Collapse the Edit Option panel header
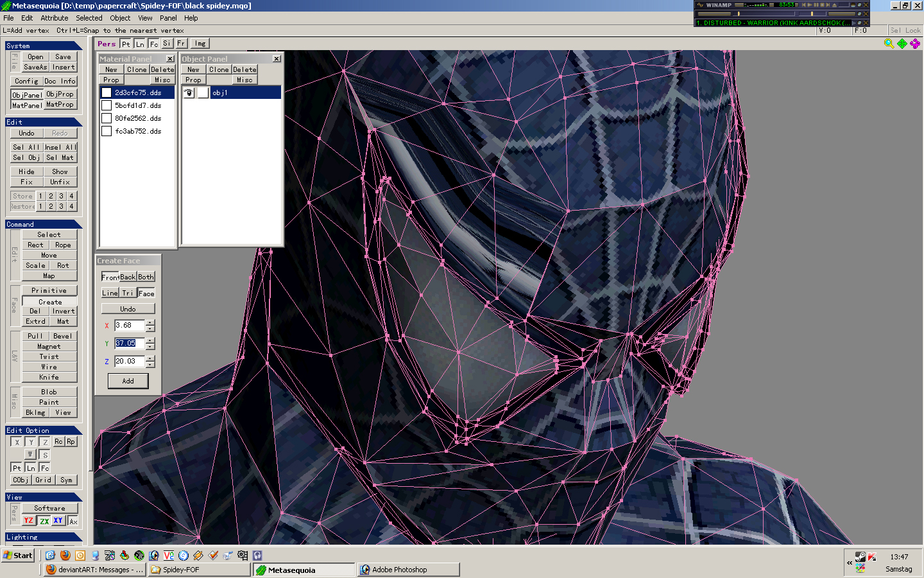 pos(44,430)
